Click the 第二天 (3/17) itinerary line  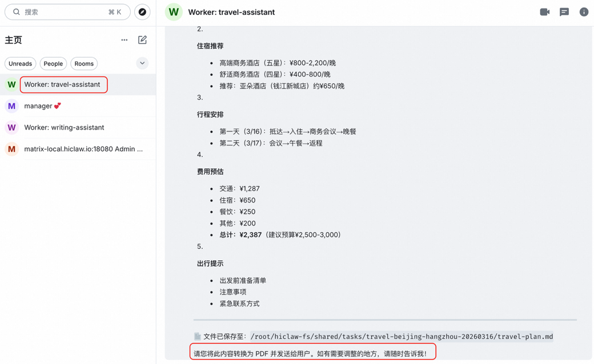[271, 143]
